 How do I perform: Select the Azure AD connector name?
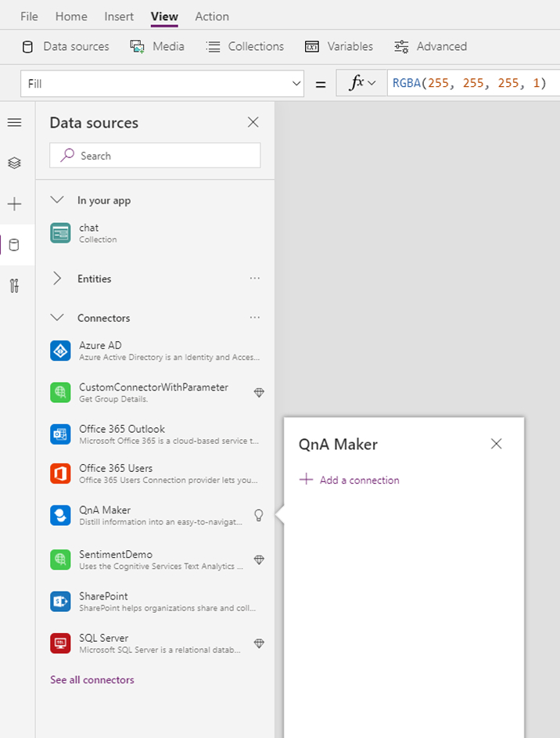click(100, 345)
